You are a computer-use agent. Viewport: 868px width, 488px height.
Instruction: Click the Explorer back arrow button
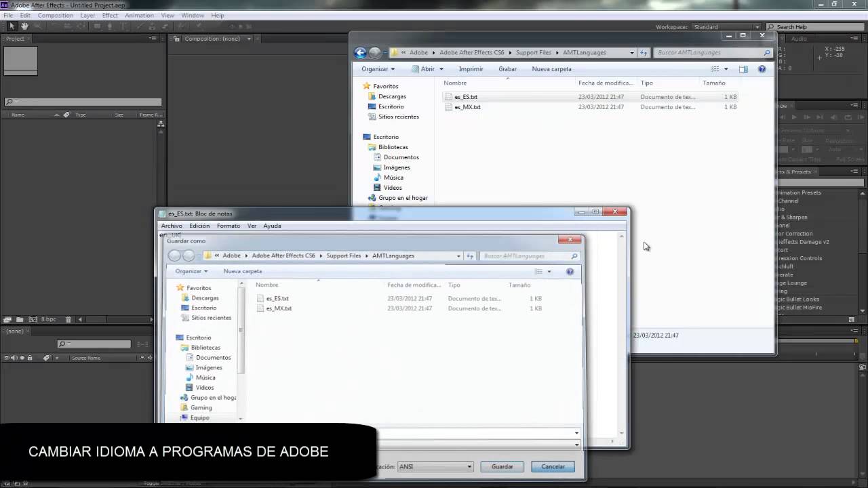tap(361, 52)
